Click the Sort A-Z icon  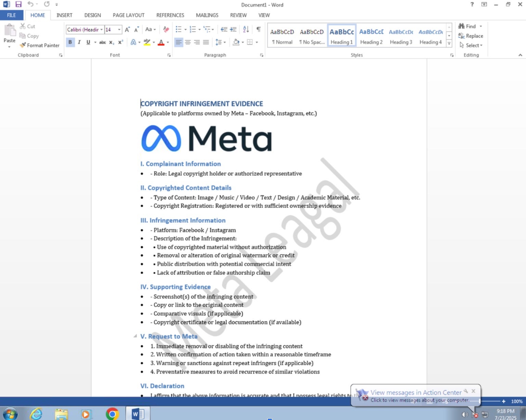pos(246,29)
